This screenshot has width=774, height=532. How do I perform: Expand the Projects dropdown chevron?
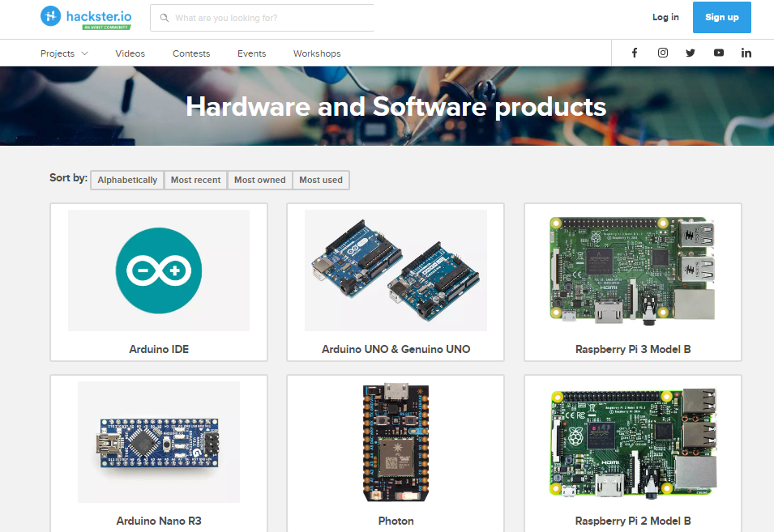click(84, 53)
